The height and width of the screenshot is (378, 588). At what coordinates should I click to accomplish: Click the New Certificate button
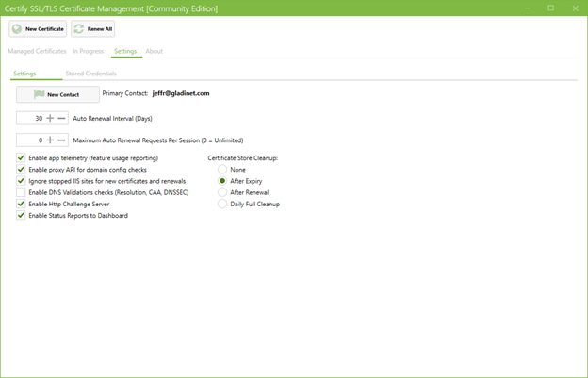pos(38,29)
